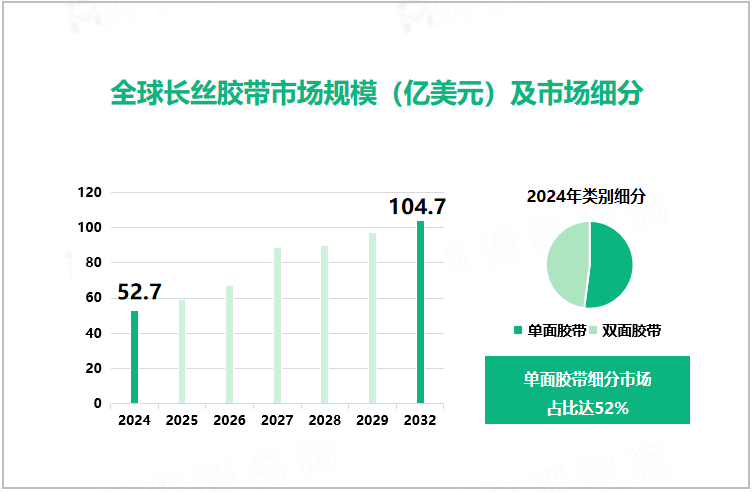The width and height of the screenshot is (752, 492).
Task: Select the 2028 bar
Action: click(325, 325)
